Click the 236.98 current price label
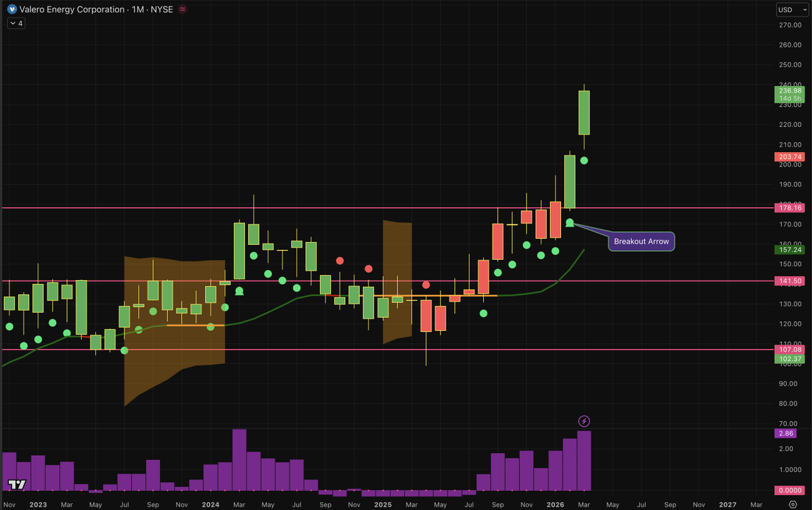 coord(789,91)
